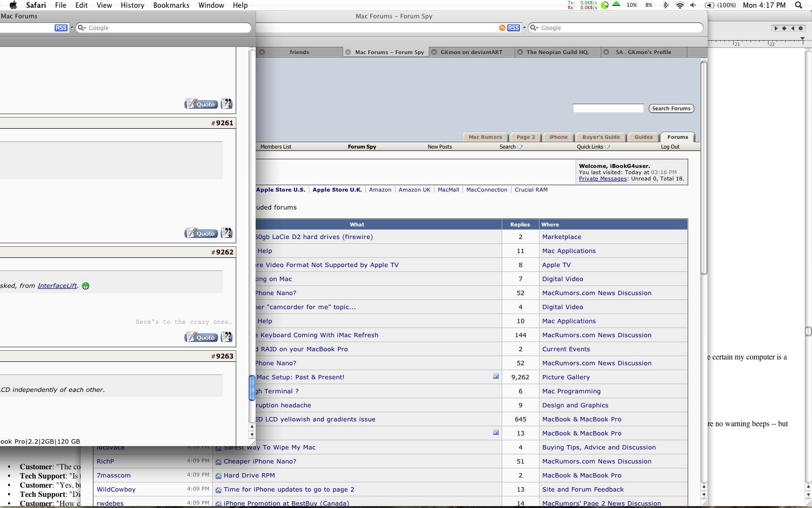This screenshot has height=508, width=812.
Task: Switch to the friends tab
Action: (x=299, y=52)
